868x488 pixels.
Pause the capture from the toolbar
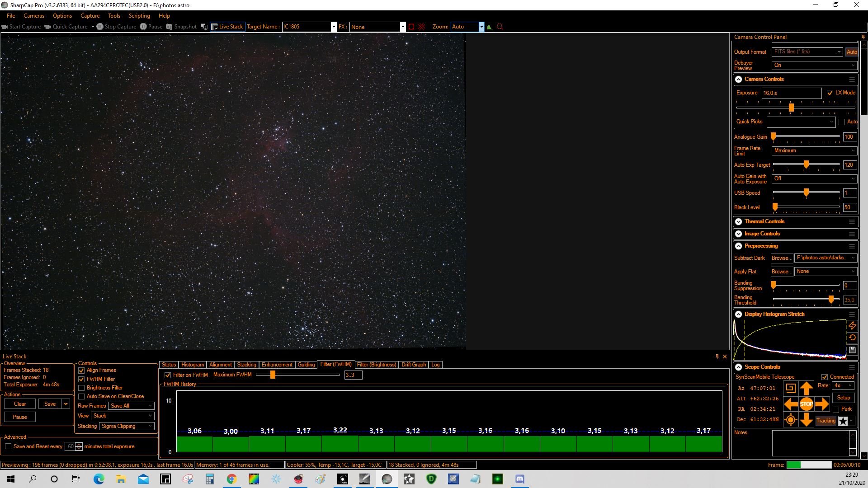[x=151, y=27]
